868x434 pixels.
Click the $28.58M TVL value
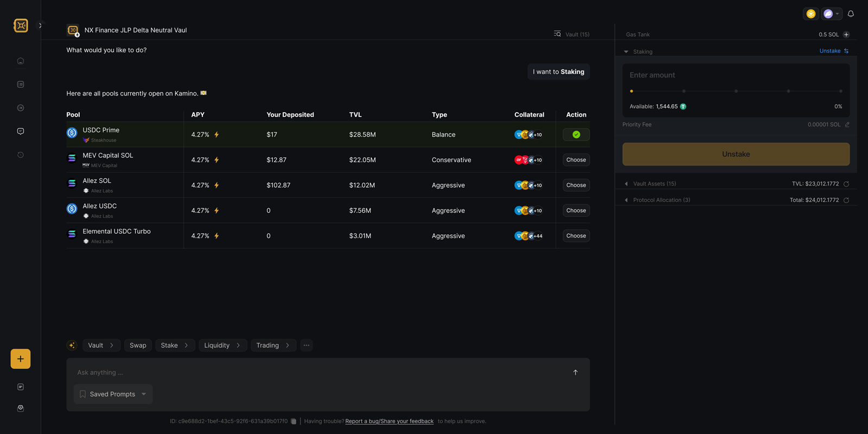[362, 135]
